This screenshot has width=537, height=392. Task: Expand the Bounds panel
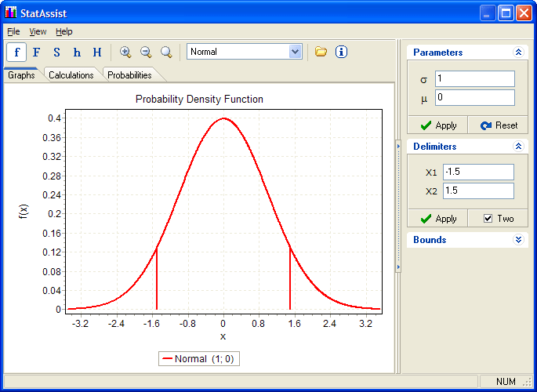coord(517,240)
